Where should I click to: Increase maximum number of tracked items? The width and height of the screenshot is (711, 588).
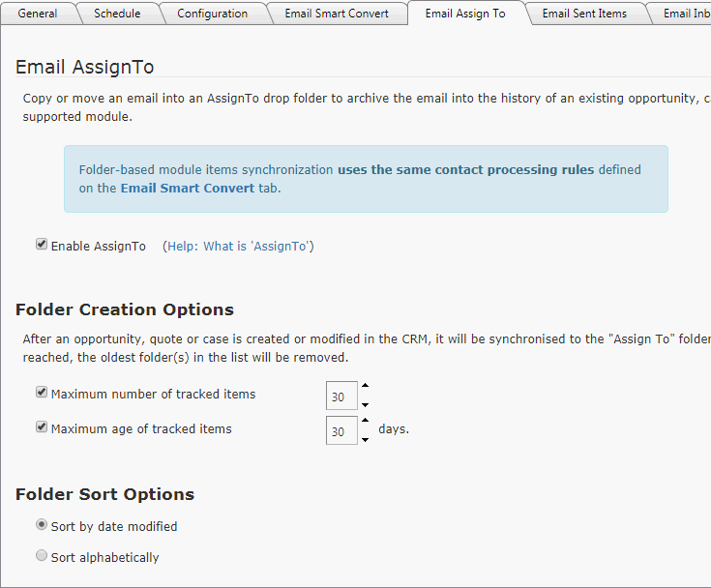[365, 385]
